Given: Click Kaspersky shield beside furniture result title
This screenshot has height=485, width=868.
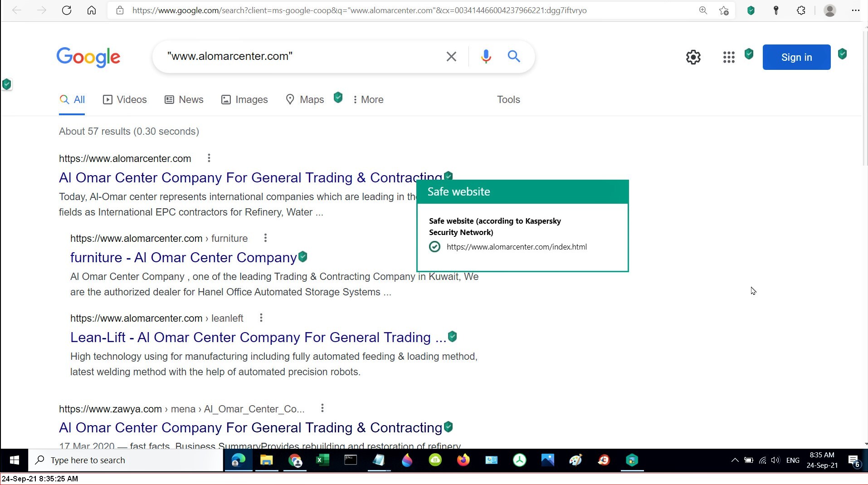Looking at the screenshot, I should [x=303, y=257].
